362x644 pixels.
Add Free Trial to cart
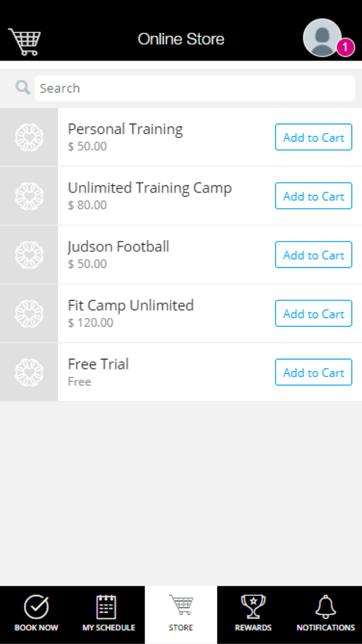pos(313,372)
